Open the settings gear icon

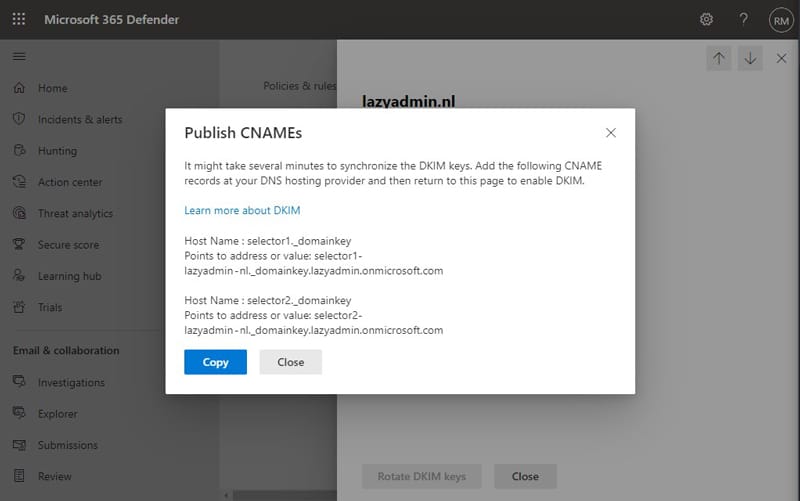coord(706,19)
